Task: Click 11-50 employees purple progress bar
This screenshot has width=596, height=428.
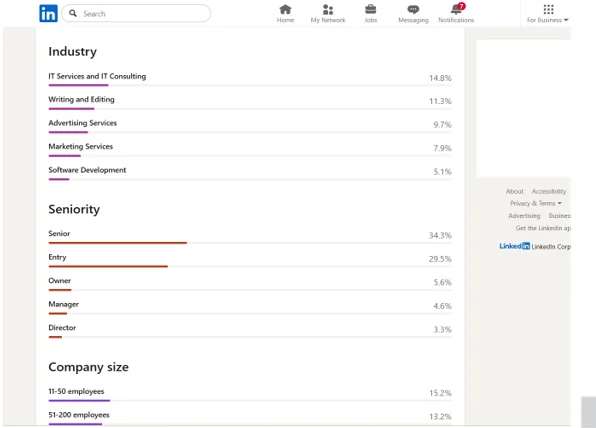Action: click(79, 401)
